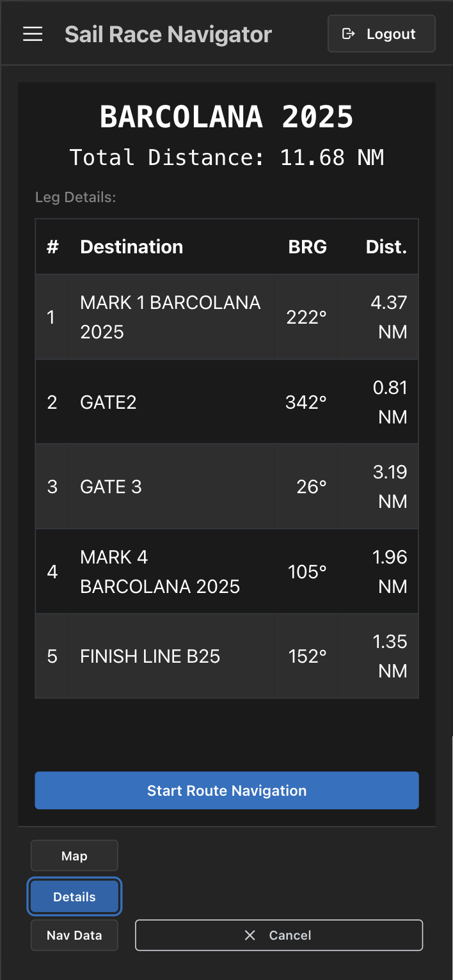This screenshot has width=453, height=980.
Task: Click the Sail Race Navigator title
Action: coord(168,34)
